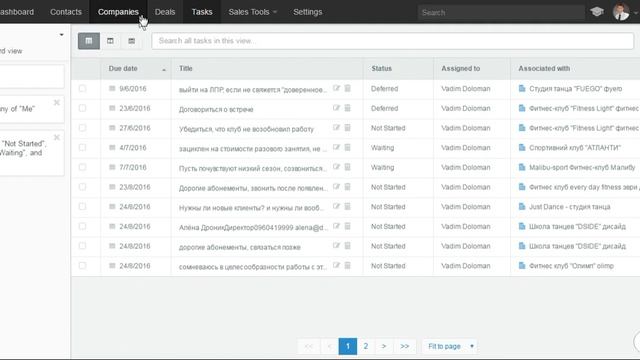Click Search all tasks in this view field
Viewport: 640px width, 360px height.
point(393,41)
